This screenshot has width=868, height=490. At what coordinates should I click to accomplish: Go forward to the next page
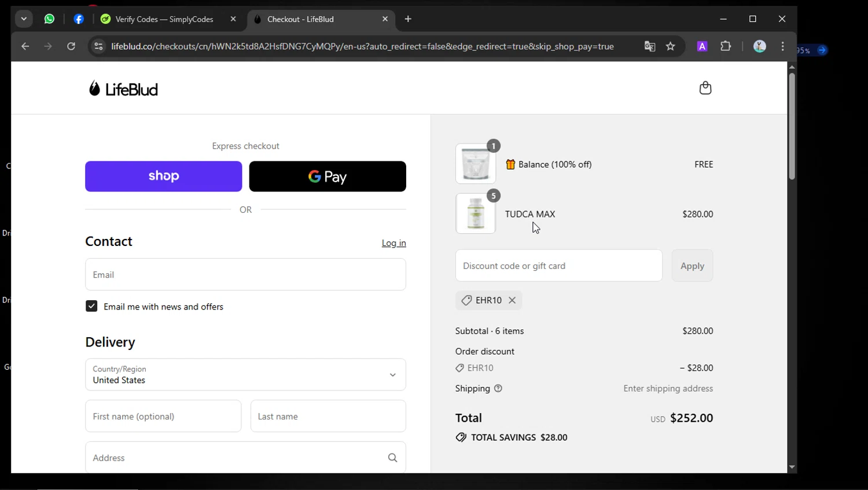point(48,46)
